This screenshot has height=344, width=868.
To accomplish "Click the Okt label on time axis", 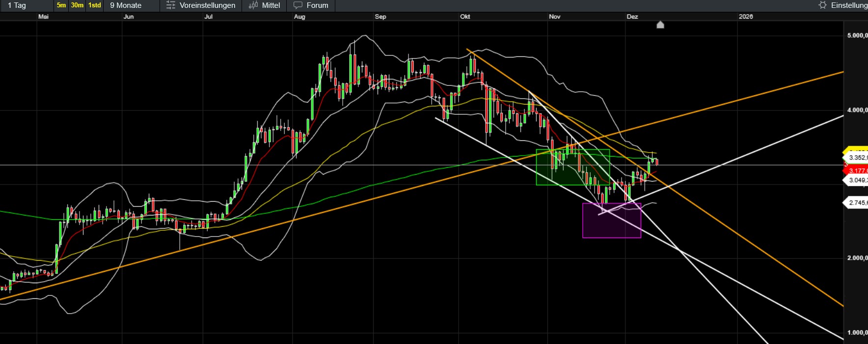I will pos(465,17).
